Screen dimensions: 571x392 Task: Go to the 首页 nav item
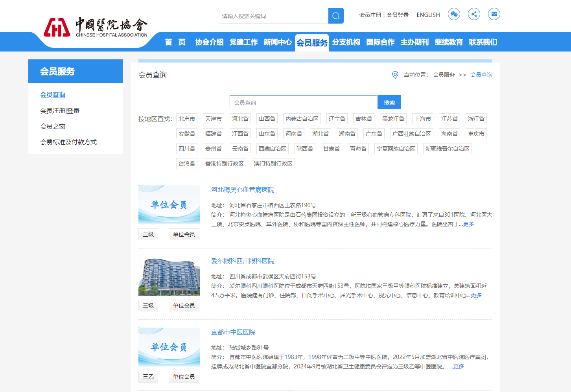pos(175,42)
